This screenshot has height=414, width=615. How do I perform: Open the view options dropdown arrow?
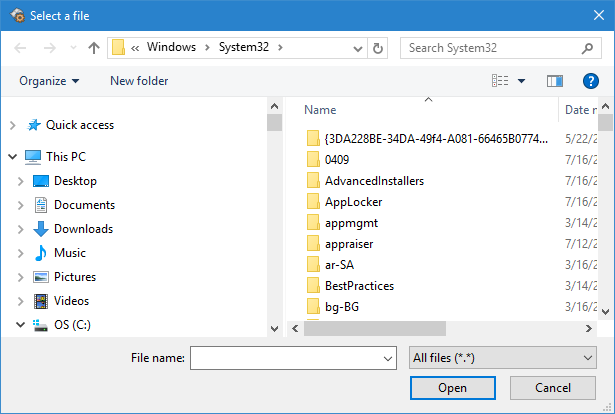coord(521,81)
